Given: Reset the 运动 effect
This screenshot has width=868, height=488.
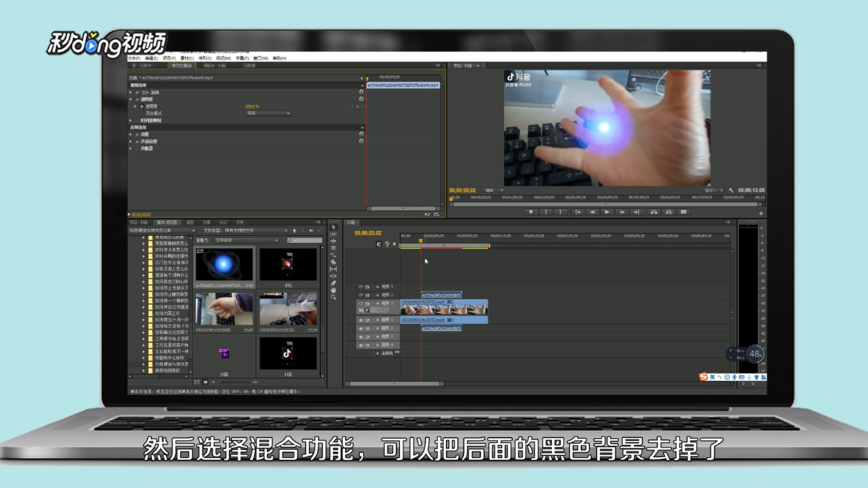Looking at the screenshot, I should (361, 91).
